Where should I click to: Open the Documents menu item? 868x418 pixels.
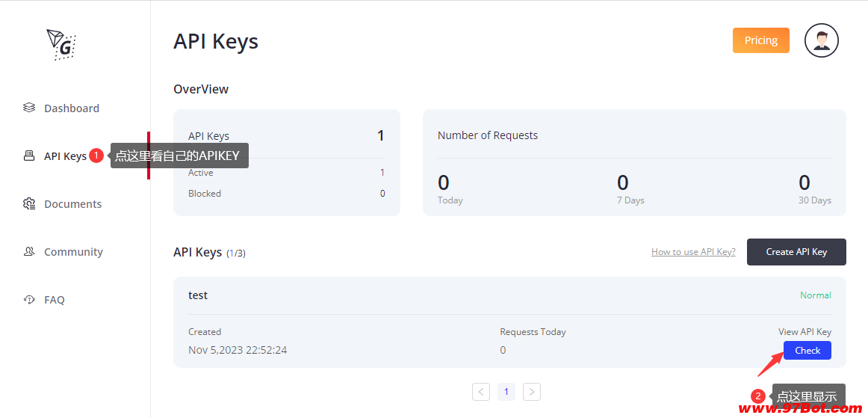pos(72,204)
